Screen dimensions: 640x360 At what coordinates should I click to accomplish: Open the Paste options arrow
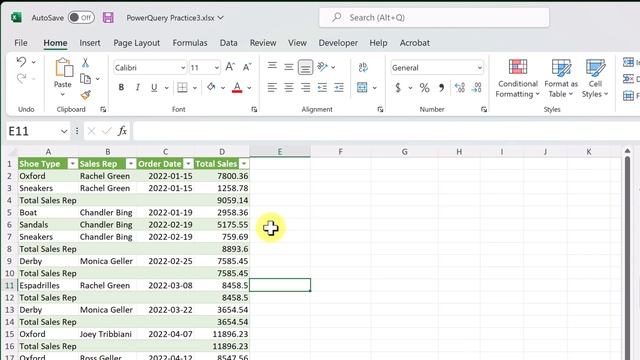coord(63,95)
